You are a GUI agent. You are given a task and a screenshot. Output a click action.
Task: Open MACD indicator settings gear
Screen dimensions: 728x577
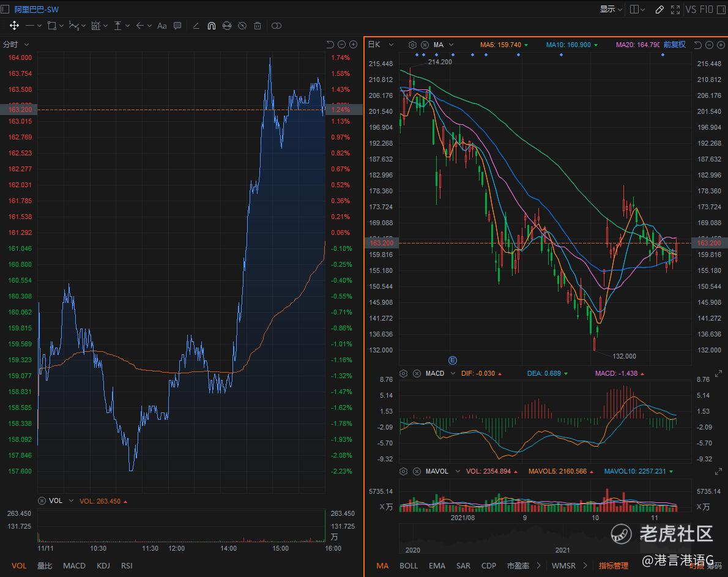coord(404,374)
